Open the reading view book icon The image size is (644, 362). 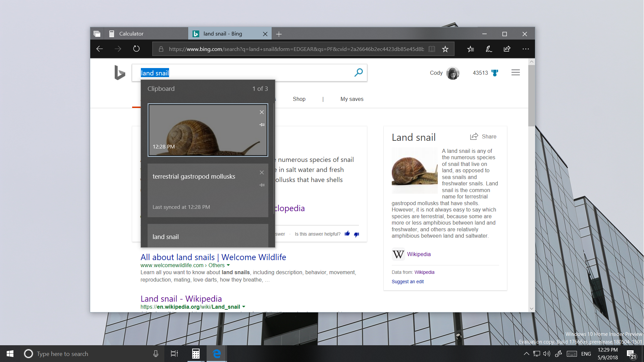tap(432, 49)
